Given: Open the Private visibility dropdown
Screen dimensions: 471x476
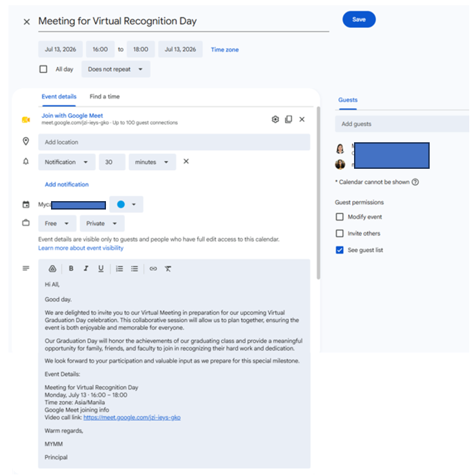Looking at the screenshot, I should [102, 223].
